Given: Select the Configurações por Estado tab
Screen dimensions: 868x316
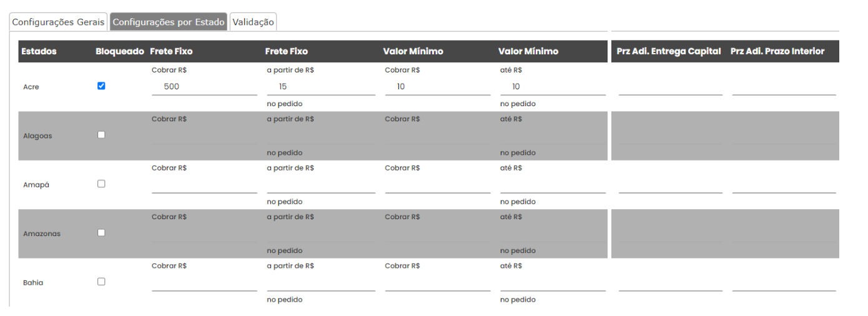Looking at the screenshot, I should click(169, 22).
